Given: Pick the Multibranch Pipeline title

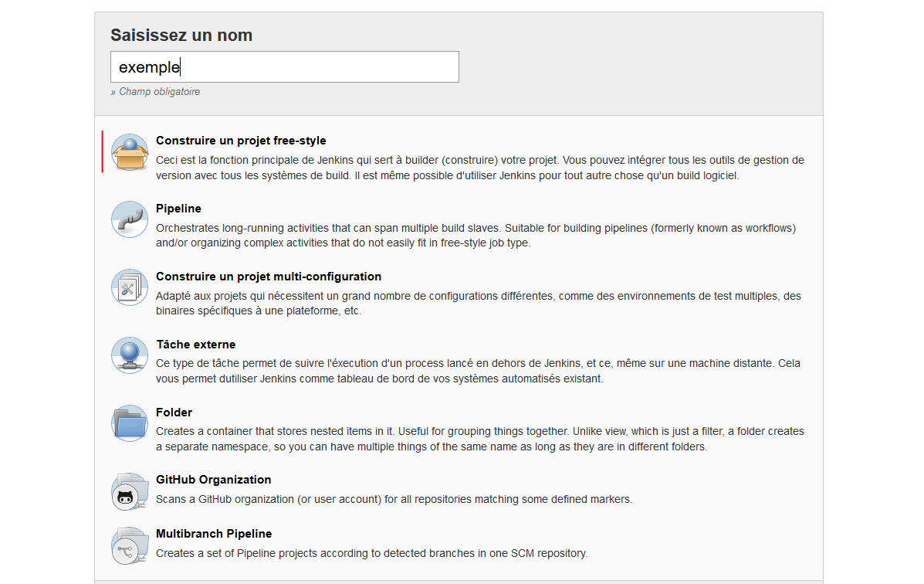Looking at the screenshot, I should pos(214,534).
